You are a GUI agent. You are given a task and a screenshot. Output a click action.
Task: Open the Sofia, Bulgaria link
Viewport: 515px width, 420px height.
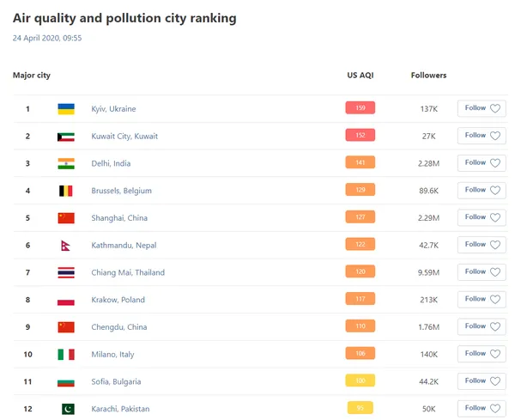pos(116,381)
